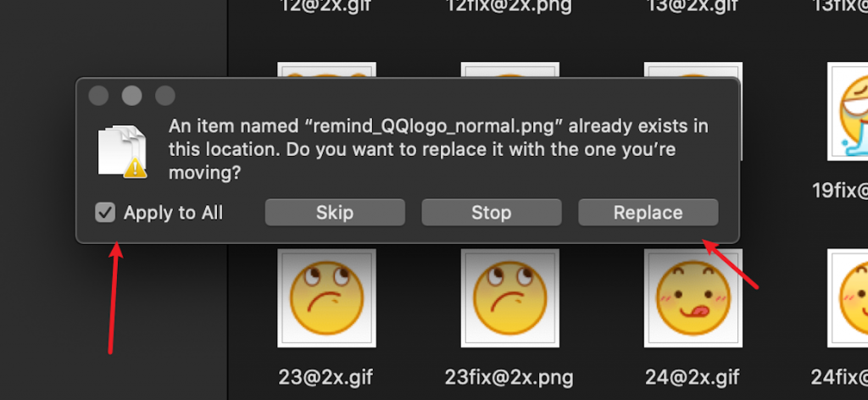868x400 pixels.
Task: Click the duplicate-file warning icon in dialog
Action: click(122, 151)
